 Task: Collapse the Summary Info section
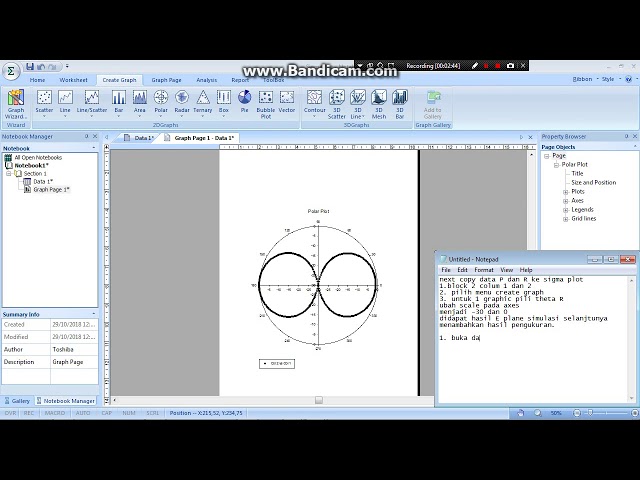[94, 314]
